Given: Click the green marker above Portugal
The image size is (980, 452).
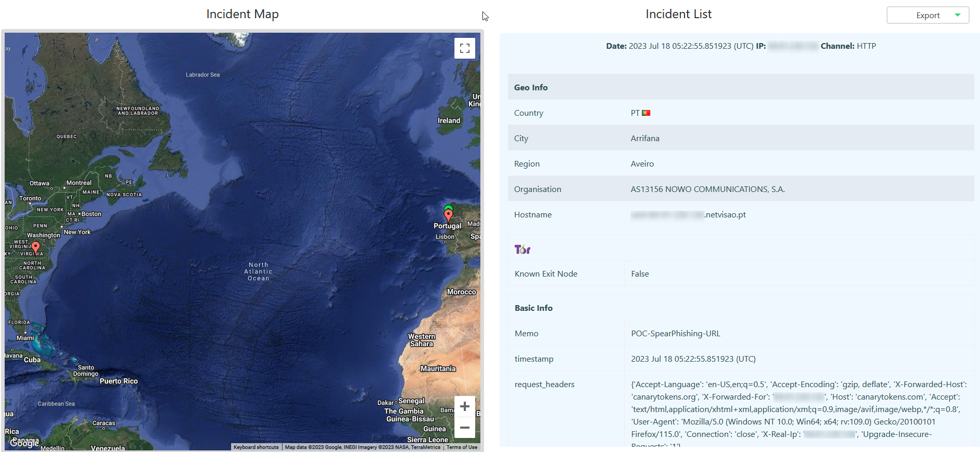Looking at the screenshot, I should (x=448, y=208).
